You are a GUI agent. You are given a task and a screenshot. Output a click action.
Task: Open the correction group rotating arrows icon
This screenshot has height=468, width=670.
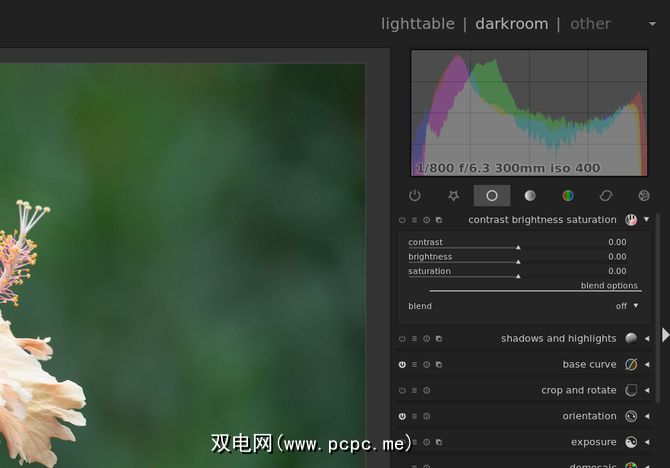coord(606,196)
